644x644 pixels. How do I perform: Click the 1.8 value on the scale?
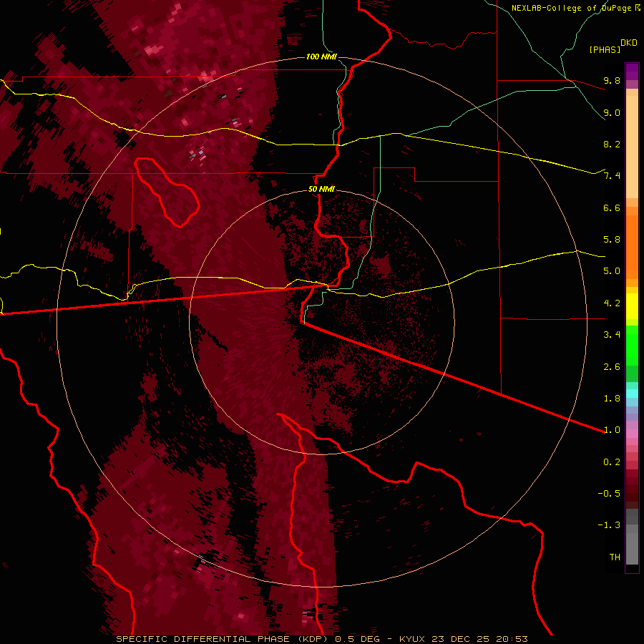click(x=612, y=399)
